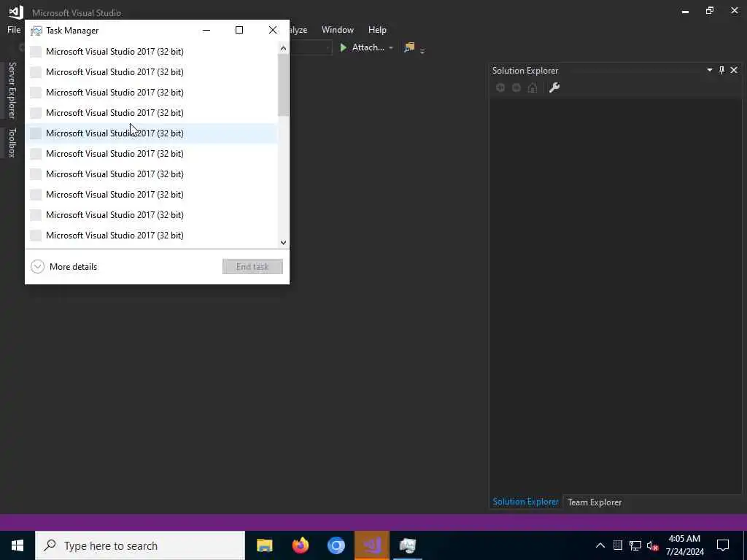Switch to the Team Explorer tab

tap(595, 502)
